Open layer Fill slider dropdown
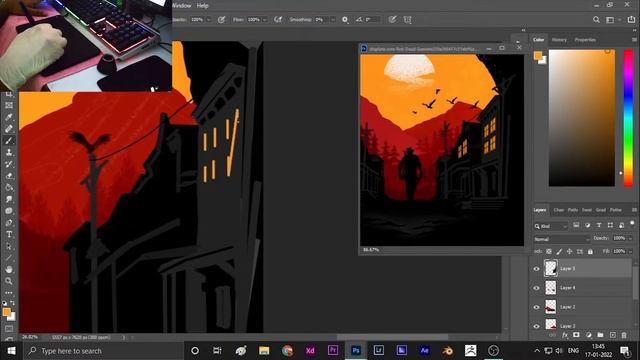 pos(630,251)
